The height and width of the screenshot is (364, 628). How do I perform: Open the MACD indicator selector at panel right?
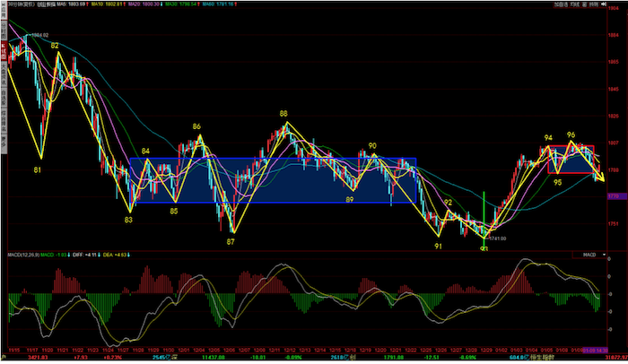tap(589, 256)
